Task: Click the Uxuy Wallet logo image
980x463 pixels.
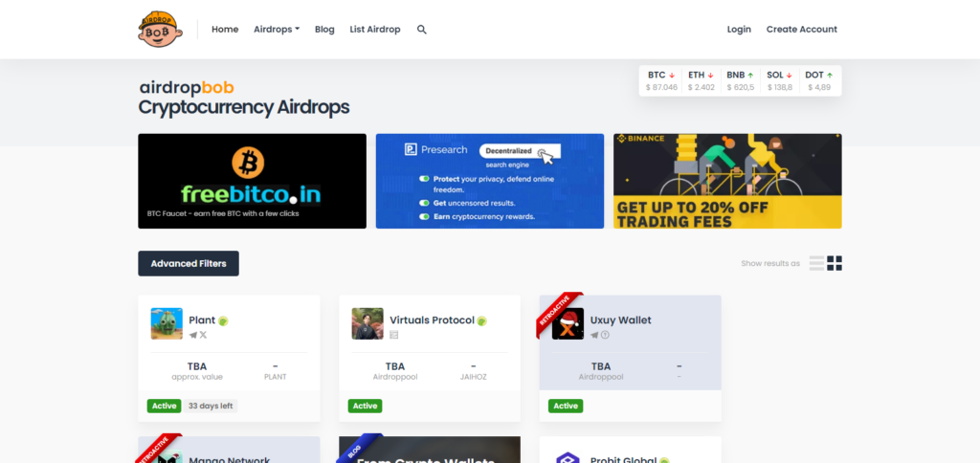Action: pyautogui.click(x=568, y=323)
